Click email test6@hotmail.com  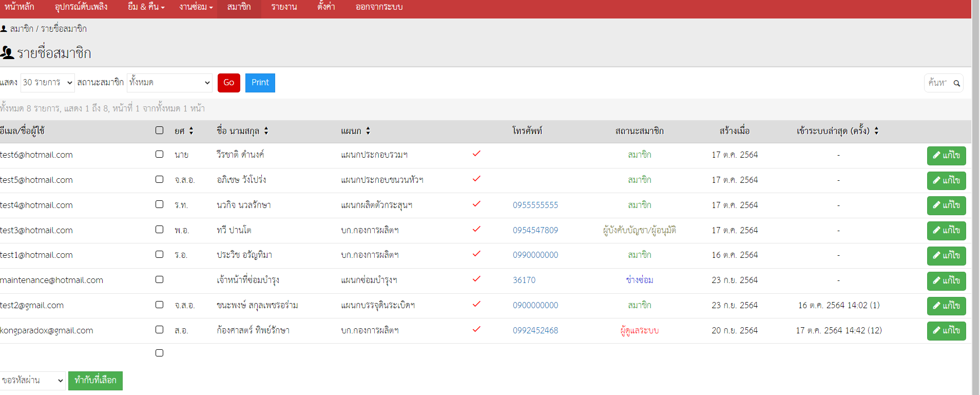coord(36,155)
